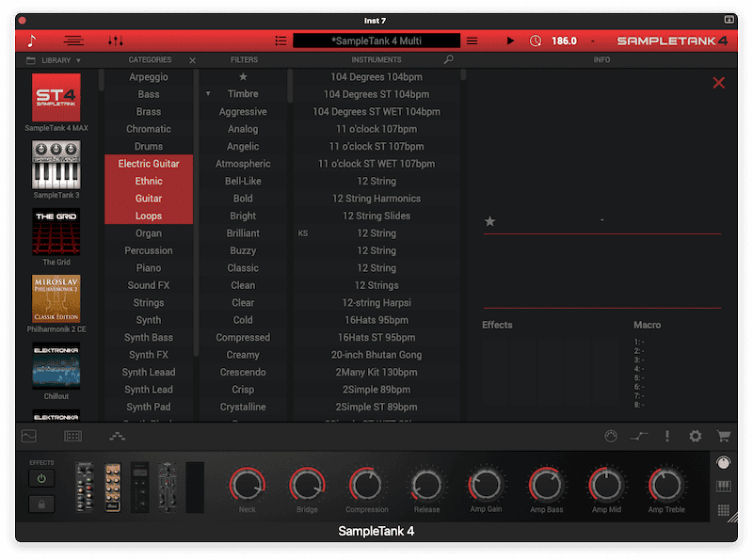Screen dimensions: 753x560
Task: Pick the Chillout library thumbnail
Action: [x=56, y=366]
